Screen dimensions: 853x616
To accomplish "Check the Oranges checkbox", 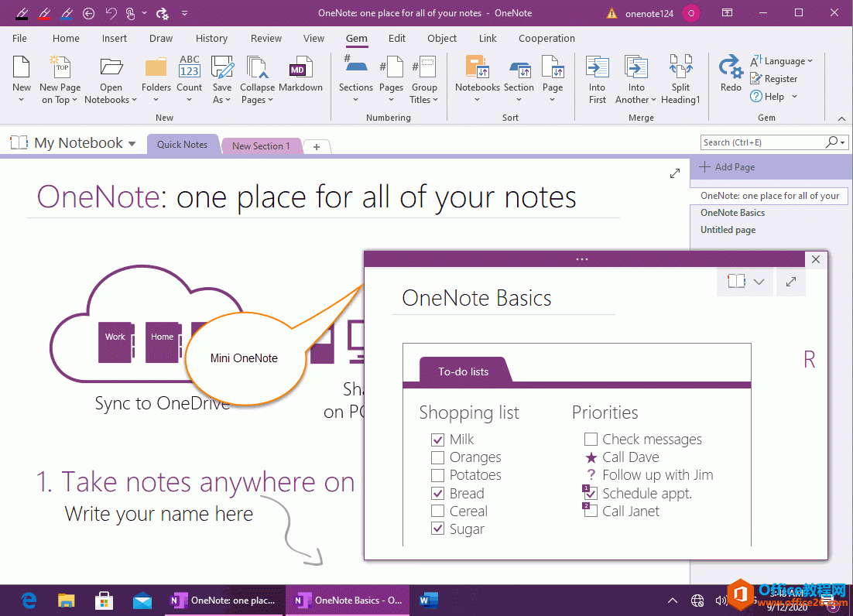I will (x=439, y=457).
